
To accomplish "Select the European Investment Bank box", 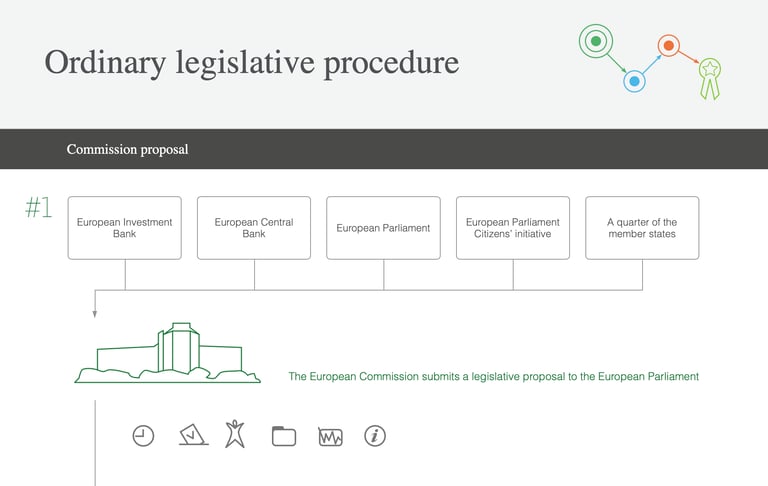I will (x=124, y=228).
